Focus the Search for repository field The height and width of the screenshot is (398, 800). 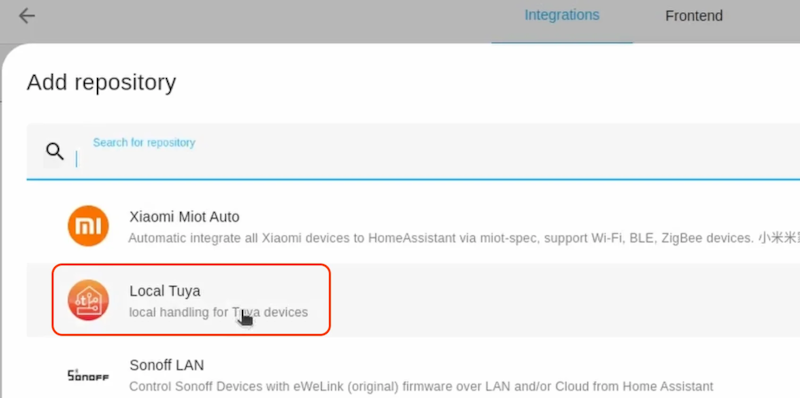(413, 152)
